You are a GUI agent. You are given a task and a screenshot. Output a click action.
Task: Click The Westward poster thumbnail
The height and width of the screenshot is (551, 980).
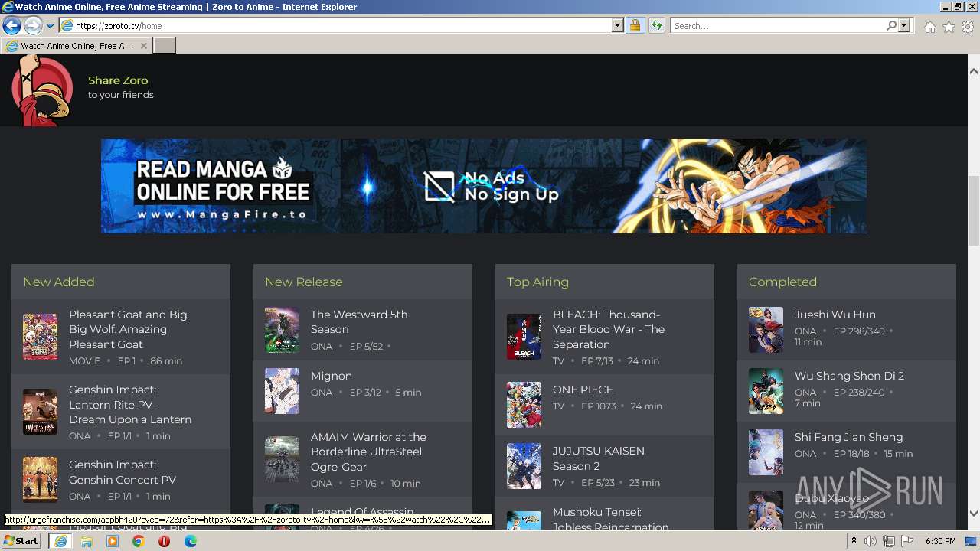pyautogui.click(x=282, y=330)
